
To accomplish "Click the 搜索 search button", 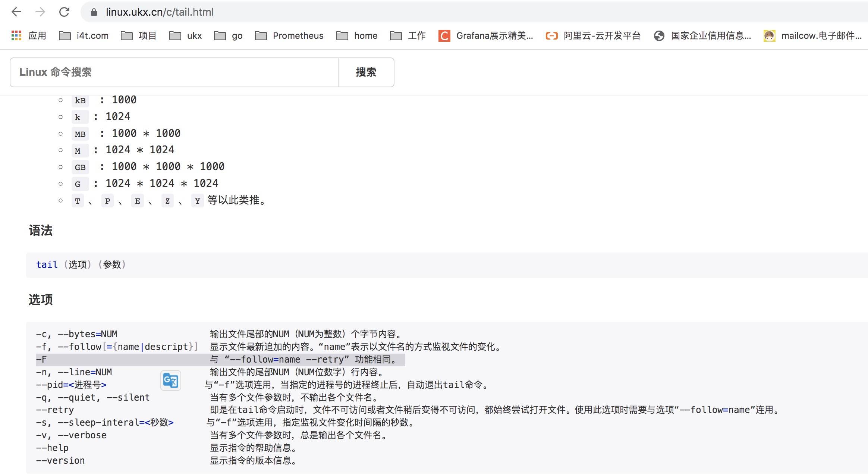I will pyautogui.click(x=366, y=72).
